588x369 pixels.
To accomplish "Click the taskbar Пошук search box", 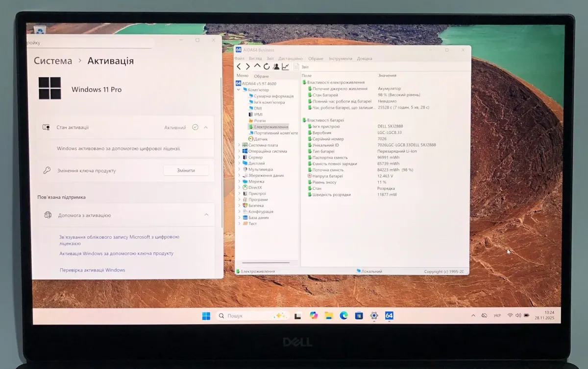I will coord(245,316).
